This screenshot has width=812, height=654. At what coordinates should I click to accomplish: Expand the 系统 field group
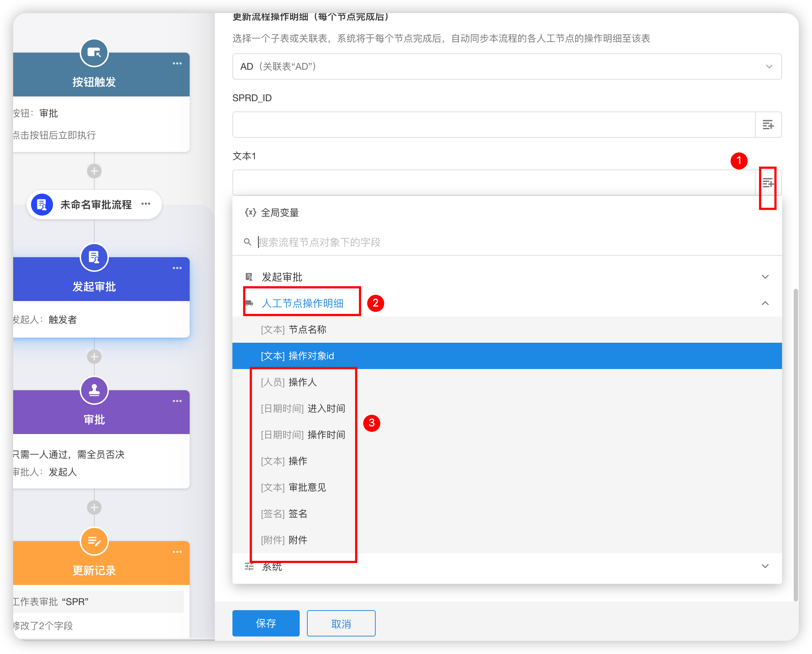coord(764,566)
